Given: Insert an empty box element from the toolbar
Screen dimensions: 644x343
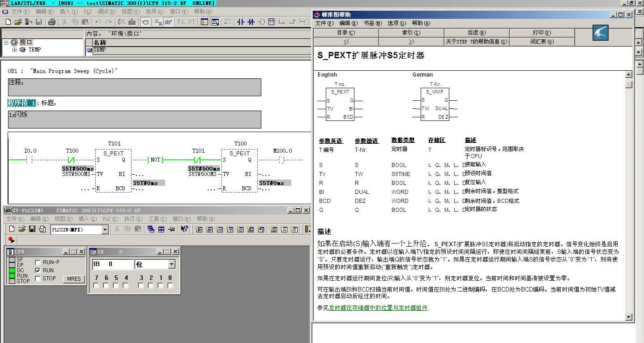Looking at the screenshot, I should click(x=272, y=21).
